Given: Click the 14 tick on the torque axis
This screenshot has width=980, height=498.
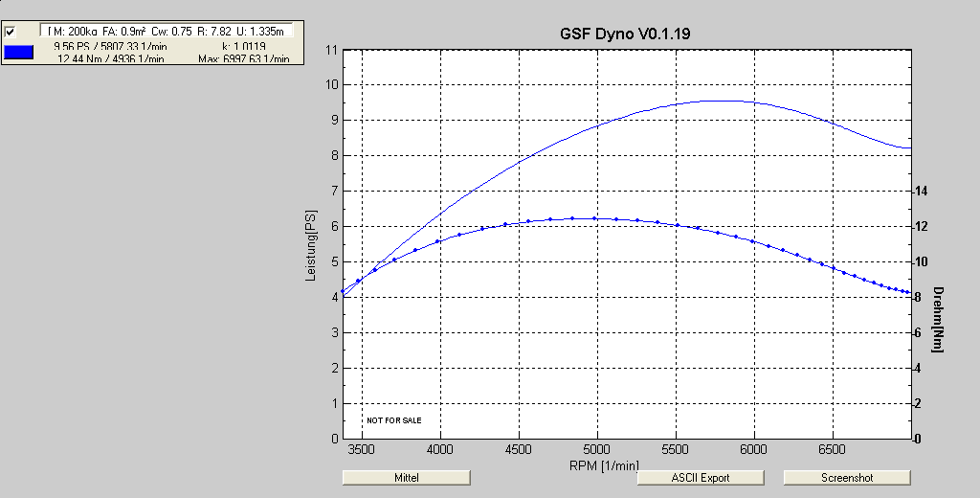Looking at the screenshot, I should click(x=921, y=192).
